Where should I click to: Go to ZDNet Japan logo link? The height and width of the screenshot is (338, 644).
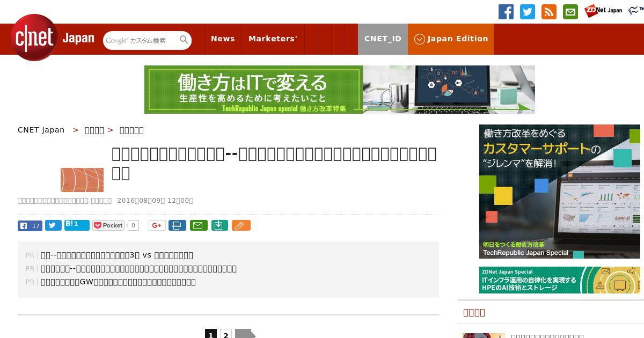(x=603, y=10)
